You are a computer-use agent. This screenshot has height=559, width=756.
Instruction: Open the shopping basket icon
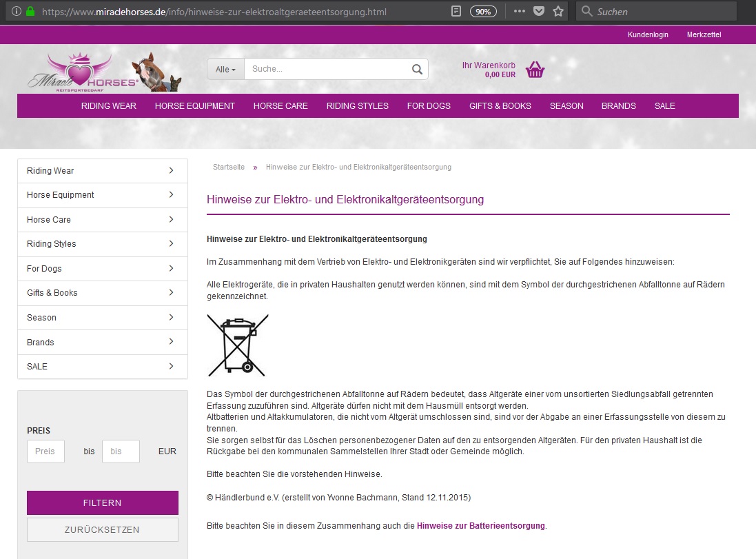(535, 70)
